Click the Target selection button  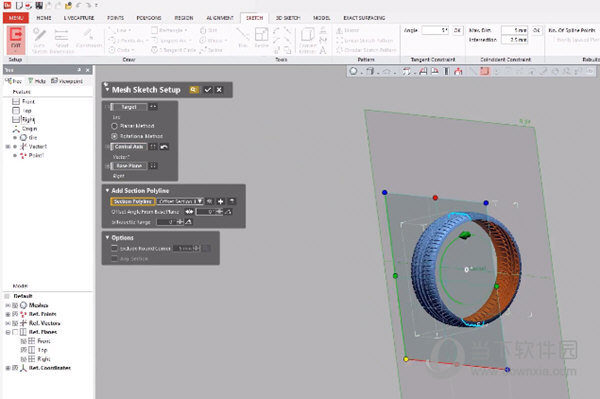point(129,107)
